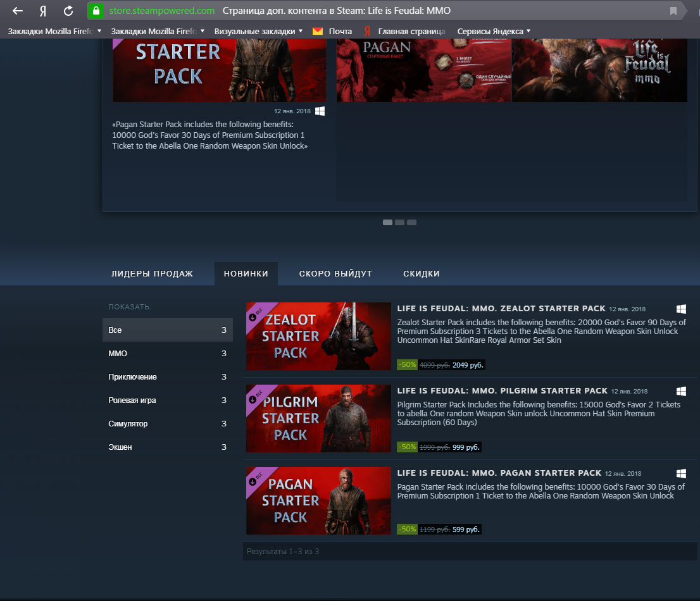This screenshot has height=601, width=700.
Task: Click the address bar URL store.steampowered.com
Action: pyautogui.click(x=161, y=11)
